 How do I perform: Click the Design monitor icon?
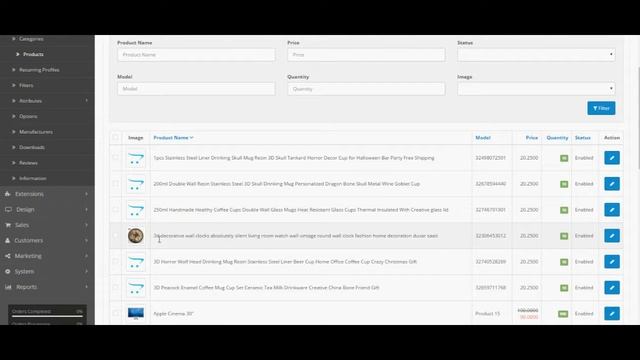click(8, 209)
